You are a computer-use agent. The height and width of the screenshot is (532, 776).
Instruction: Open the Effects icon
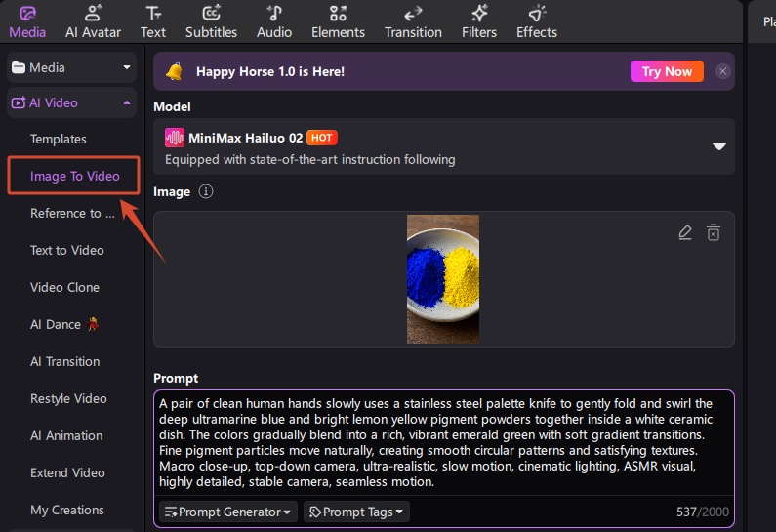coord(537,13)
